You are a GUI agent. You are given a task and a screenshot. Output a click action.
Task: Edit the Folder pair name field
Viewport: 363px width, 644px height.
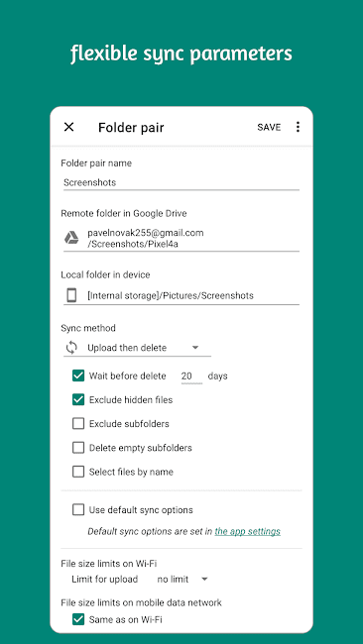[x=181, y=182]
